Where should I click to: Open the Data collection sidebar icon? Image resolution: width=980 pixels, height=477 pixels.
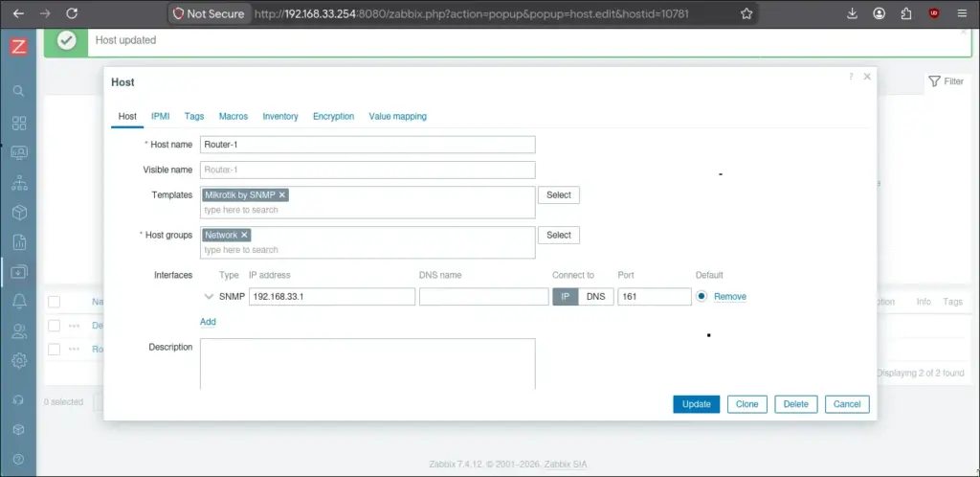click(19, 272)
